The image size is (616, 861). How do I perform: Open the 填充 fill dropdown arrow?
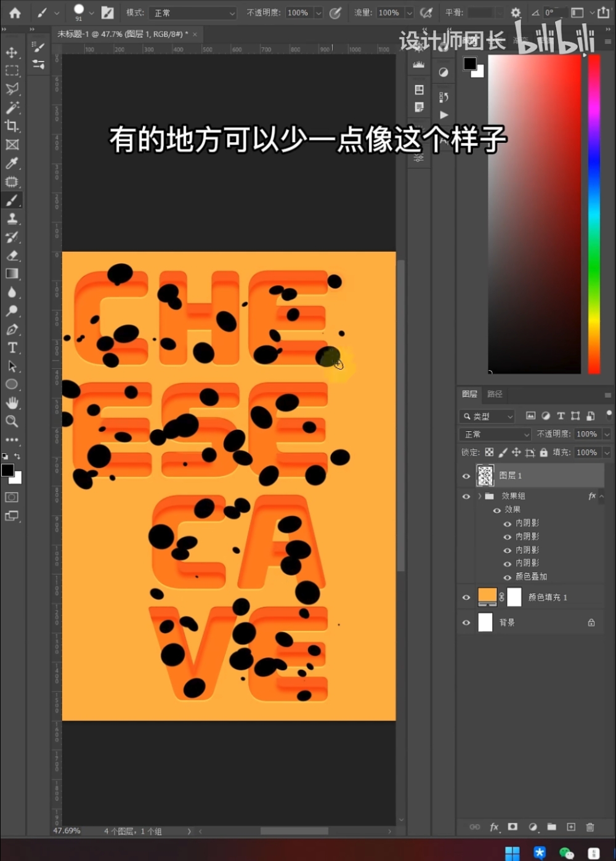point(607,453)
